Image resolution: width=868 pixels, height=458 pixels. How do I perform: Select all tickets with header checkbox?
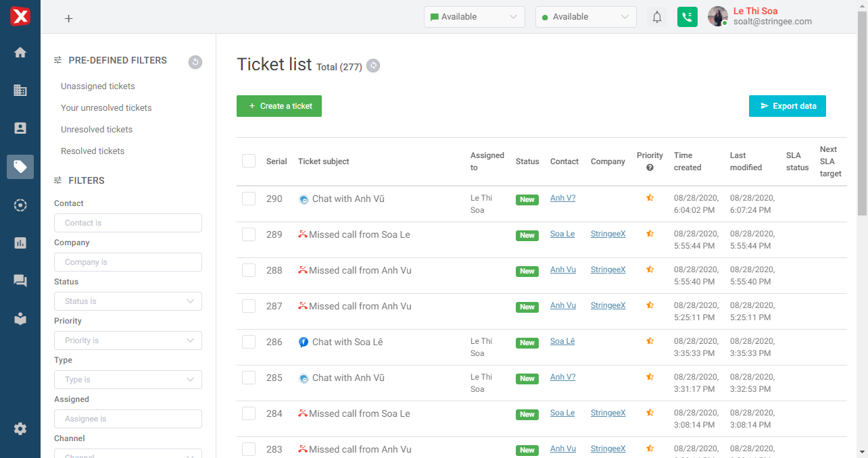tap(249, 161)
